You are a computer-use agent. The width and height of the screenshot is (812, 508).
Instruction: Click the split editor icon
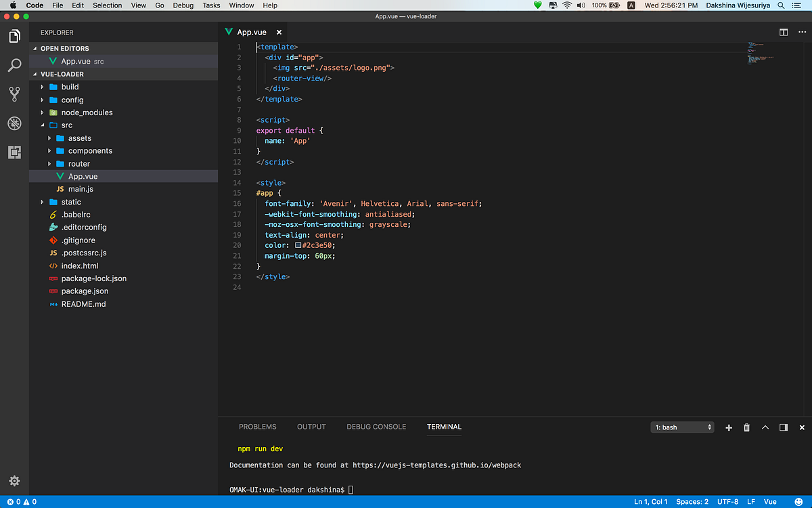[x=784, y=32]
